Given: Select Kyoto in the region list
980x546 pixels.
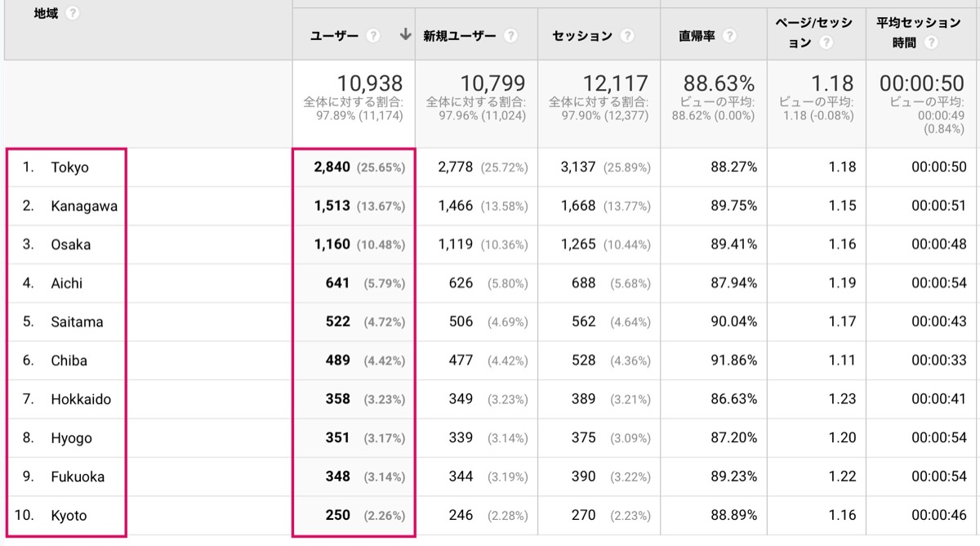Looking at the screenshot, I should click(69, 516).
